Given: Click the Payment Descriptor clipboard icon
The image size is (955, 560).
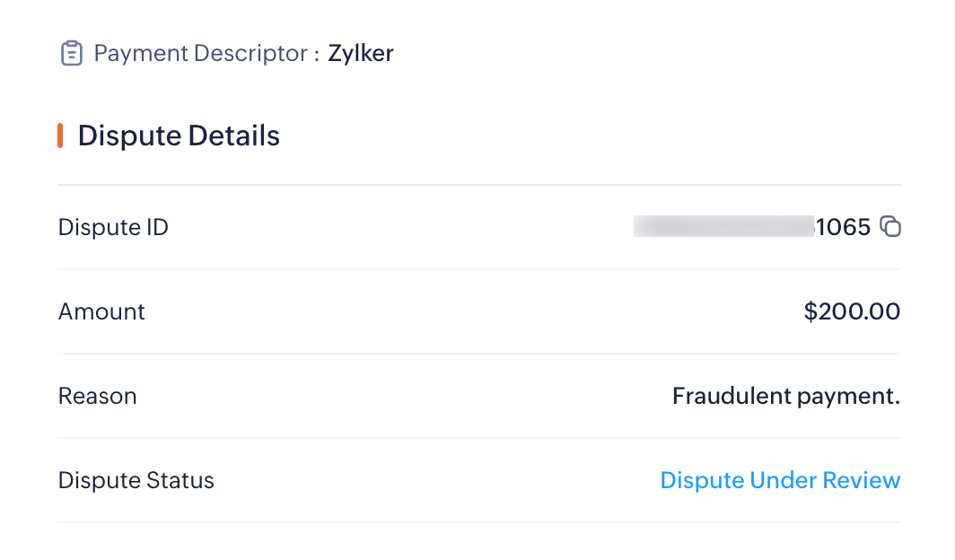Looking at the screenshot, I should coord(71,54).
